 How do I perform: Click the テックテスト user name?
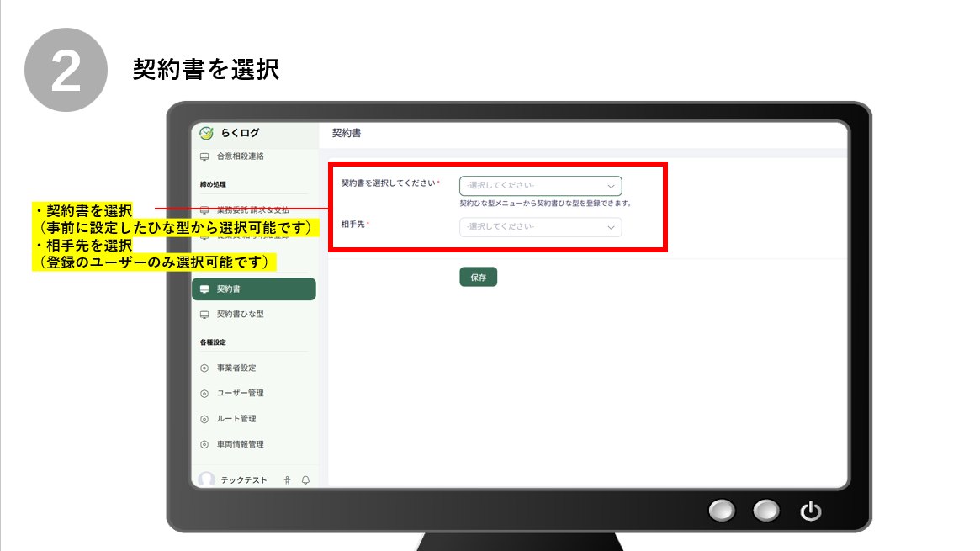pos(244,480)
